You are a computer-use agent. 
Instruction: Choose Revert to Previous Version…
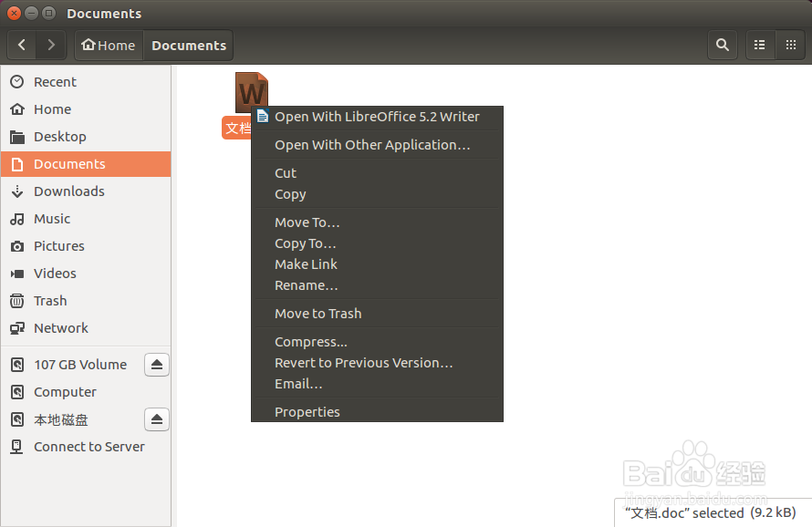point(377,363)
